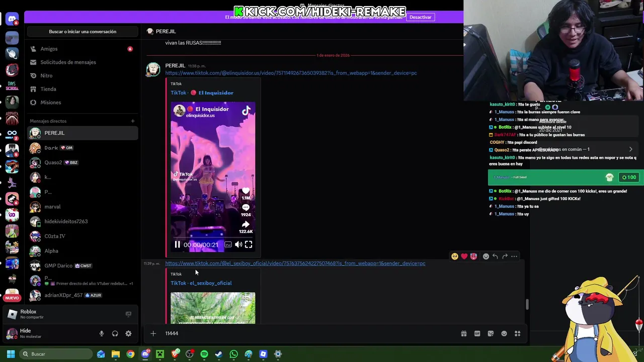
Task: React with the pleading face emoji
Action: 455,256
